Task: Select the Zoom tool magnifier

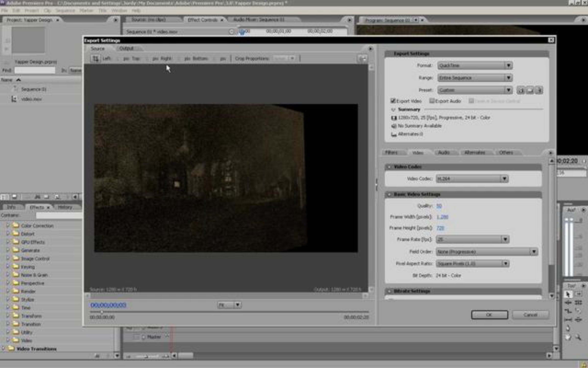Action: pyautogui.click(x=578, y=337)
